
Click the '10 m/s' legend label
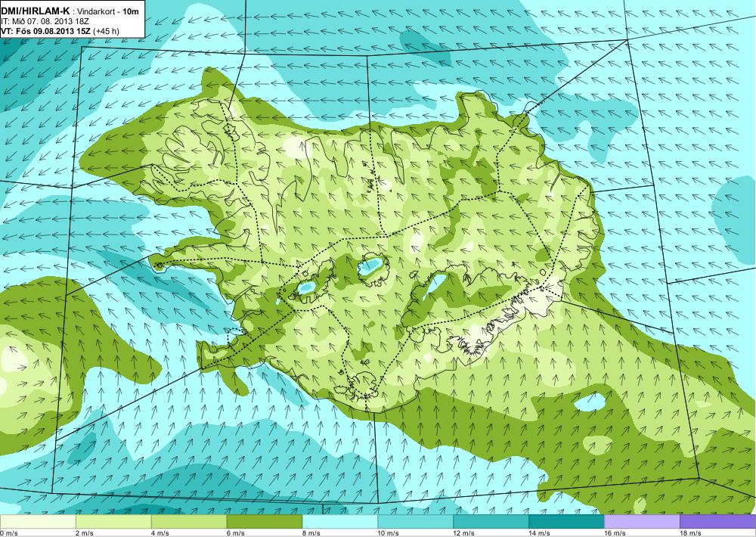[388, 533]
